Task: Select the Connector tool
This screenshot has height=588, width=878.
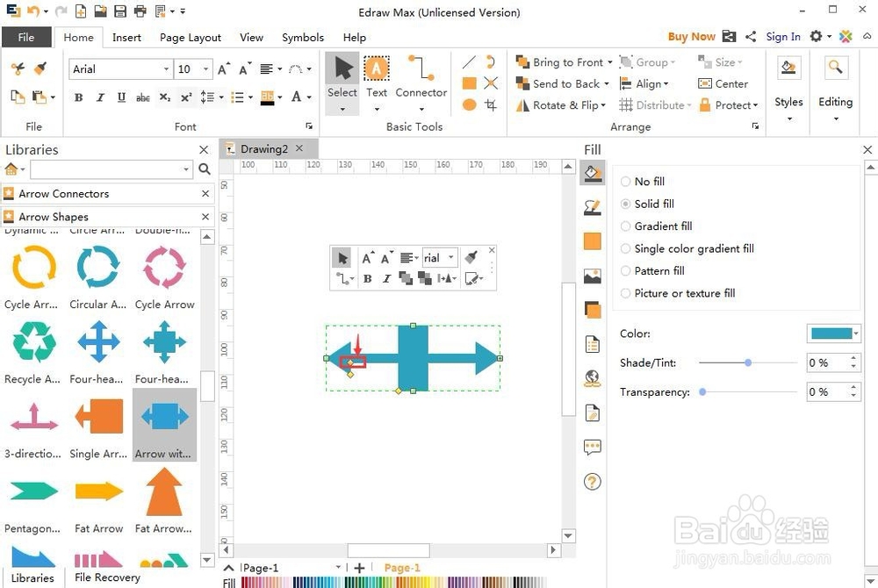Action: pos(421,82)
